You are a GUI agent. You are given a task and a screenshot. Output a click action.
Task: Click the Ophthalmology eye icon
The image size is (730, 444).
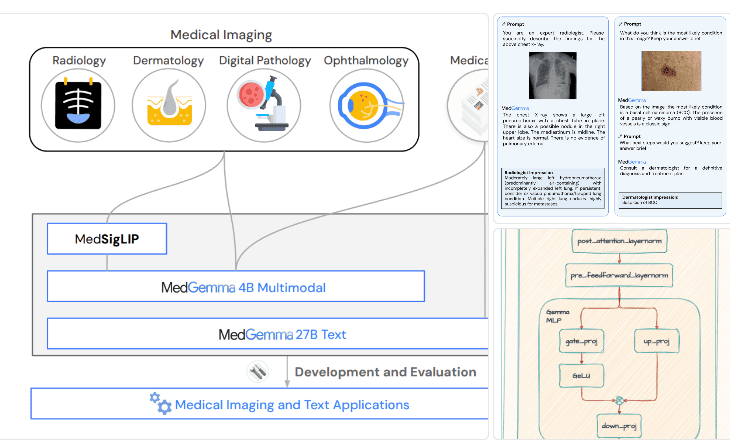point(365,105)
